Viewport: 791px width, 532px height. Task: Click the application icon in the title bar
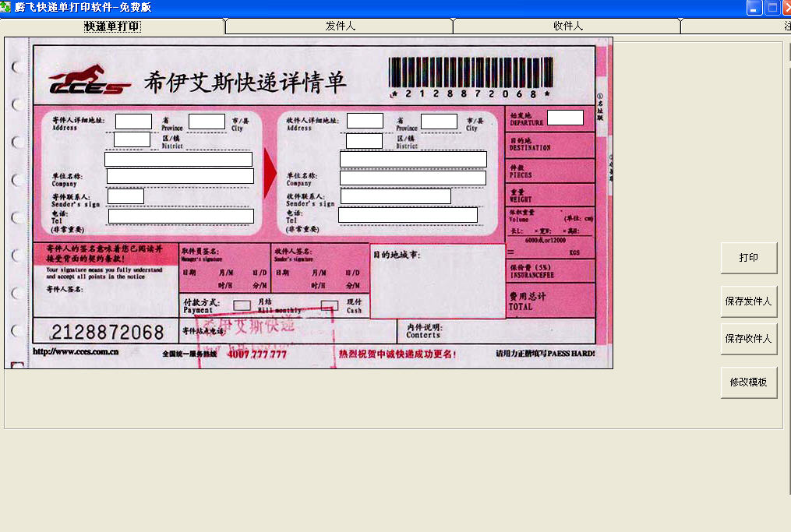coord(8,8)
